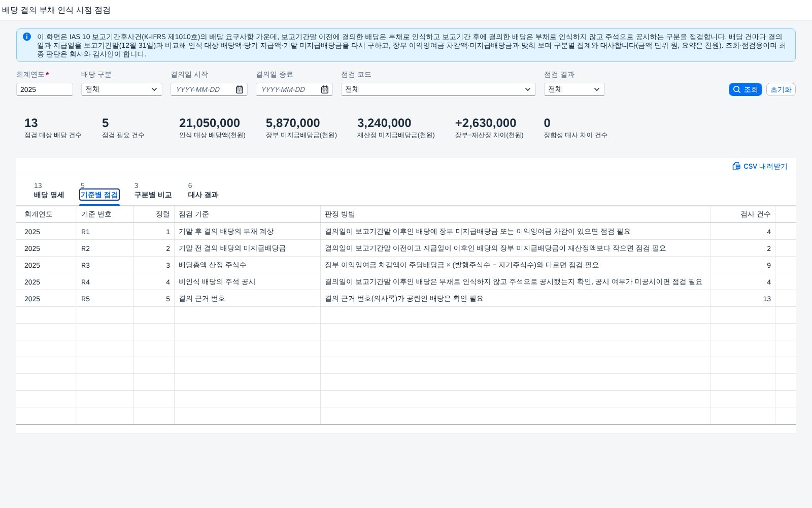
Task: Click '비인식 배당의 주석 공시' cell
Action: [248, 282]
